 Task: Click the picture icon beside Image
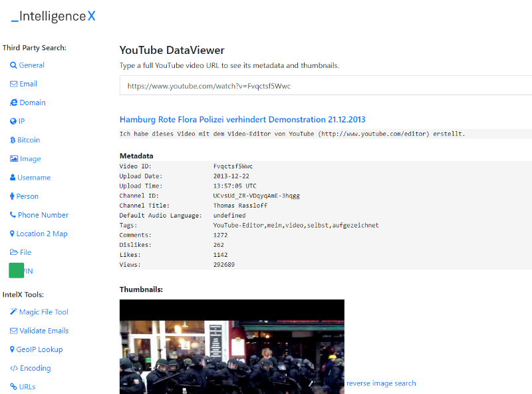[14, 158]
